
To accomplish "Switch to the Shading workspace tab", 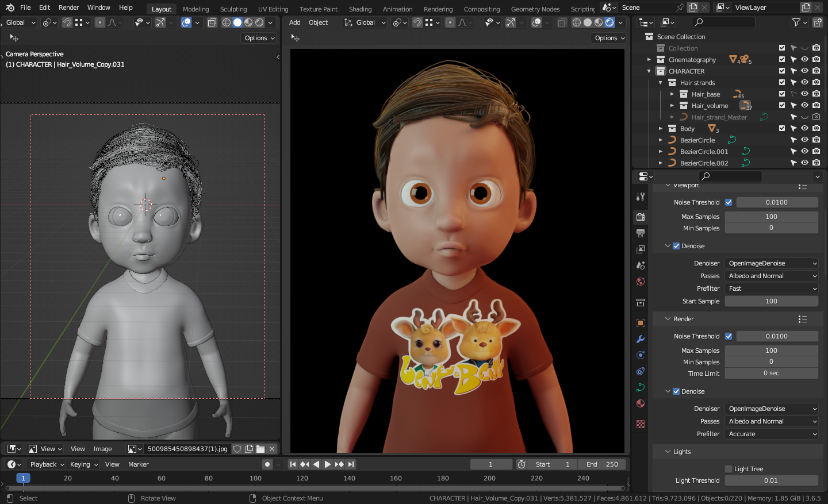I will (x=360, y=9).
